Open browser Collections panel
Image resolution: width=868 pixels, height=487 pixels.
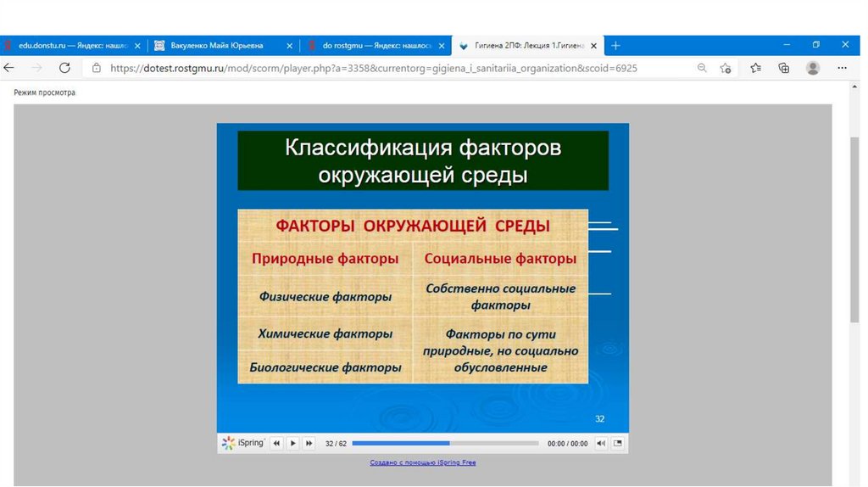[x=784, y=68]
